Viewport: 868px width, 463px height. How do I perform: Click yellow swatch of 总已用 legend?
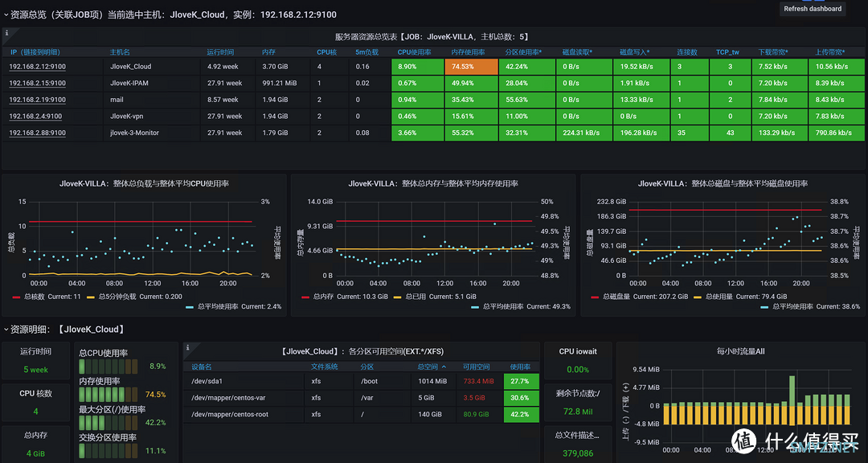397,297
